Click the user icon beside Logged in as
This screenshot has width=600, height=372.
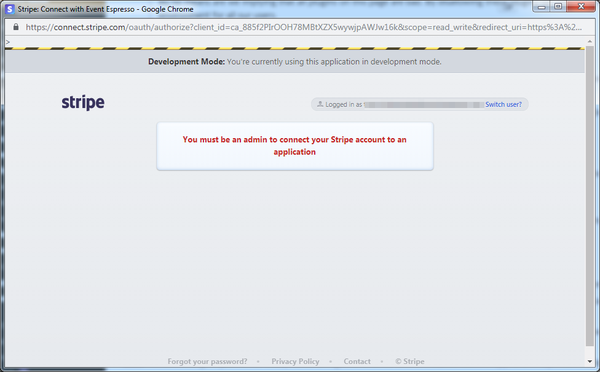pos(320,104)
